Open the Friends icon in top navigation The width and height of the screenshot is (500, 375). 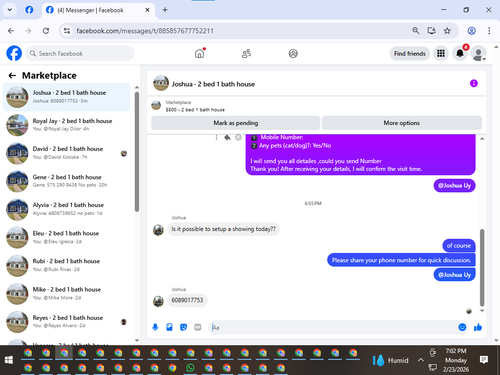[246, 53]
